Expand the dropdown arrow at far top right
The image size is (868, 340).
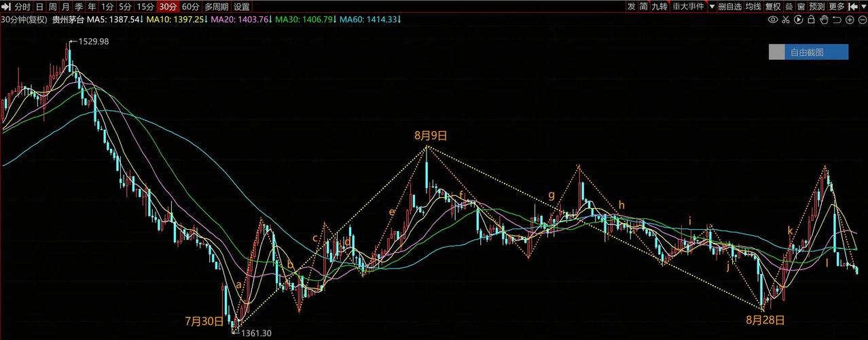(864, 6)
